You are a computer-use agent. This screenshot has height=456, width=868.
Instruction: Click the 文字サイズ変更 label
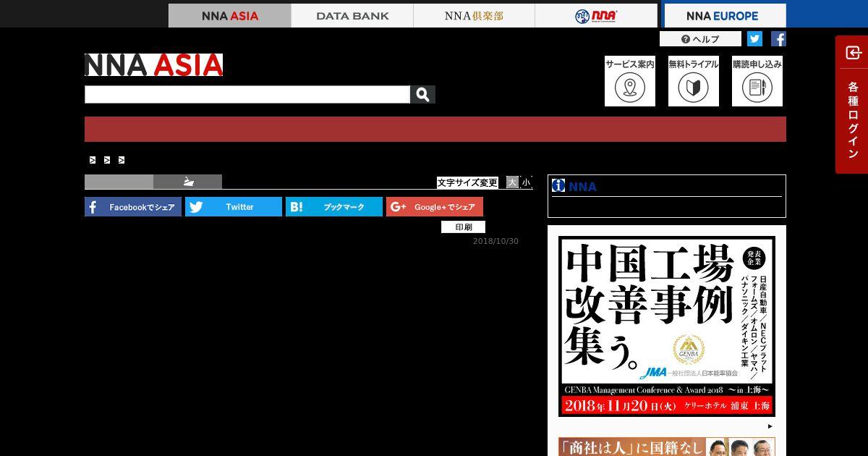point(467,182)
